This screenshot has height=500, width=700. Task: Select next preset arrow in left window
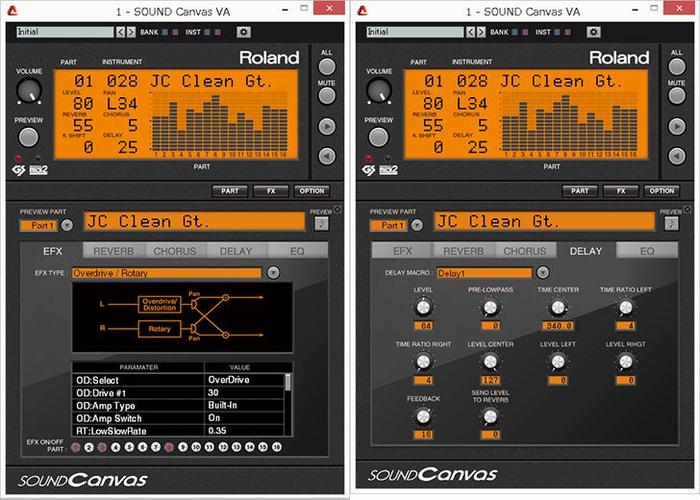[131, 32]
